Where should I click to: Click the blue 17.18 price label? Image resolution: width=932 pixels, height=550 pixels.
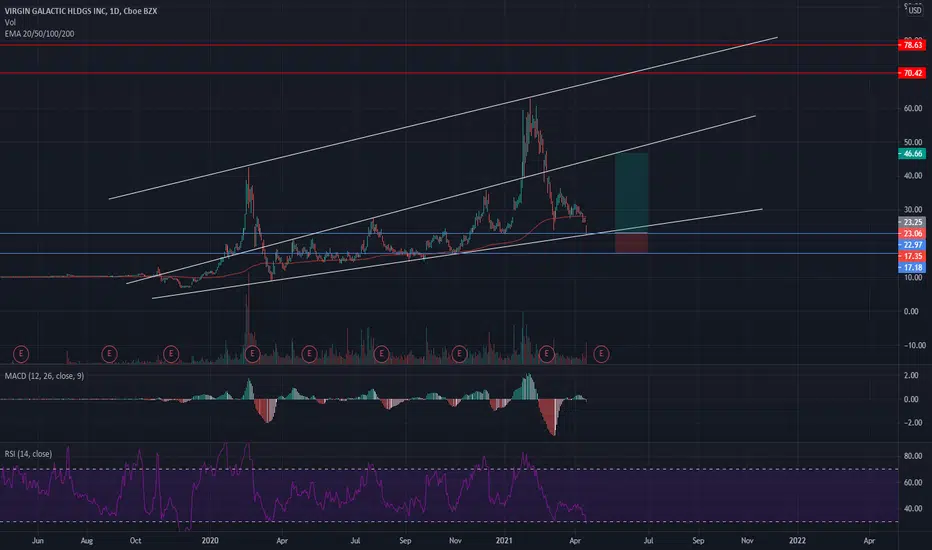[912, 268]
